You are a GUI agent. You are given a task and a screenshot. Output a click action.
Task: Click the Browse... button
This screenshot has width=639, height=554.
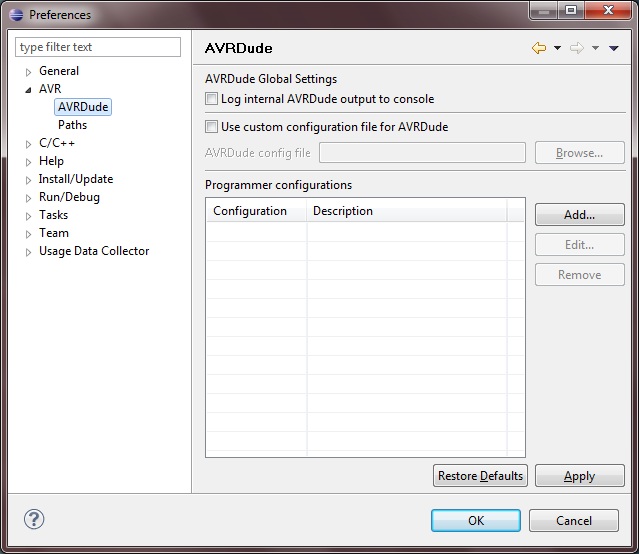pos(580,153)
